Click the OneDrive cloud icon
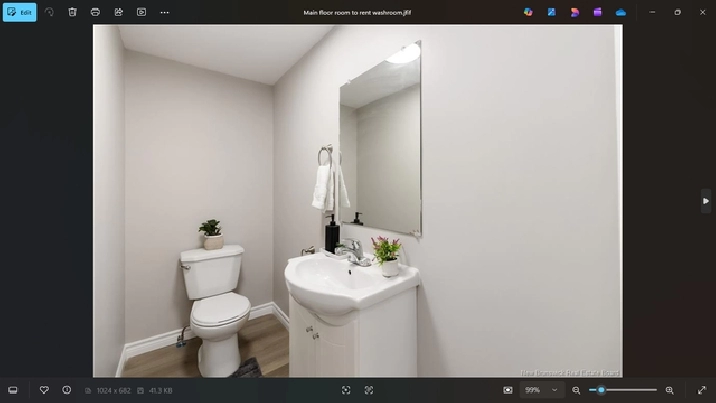716x403 pixels. click(621, 12)
